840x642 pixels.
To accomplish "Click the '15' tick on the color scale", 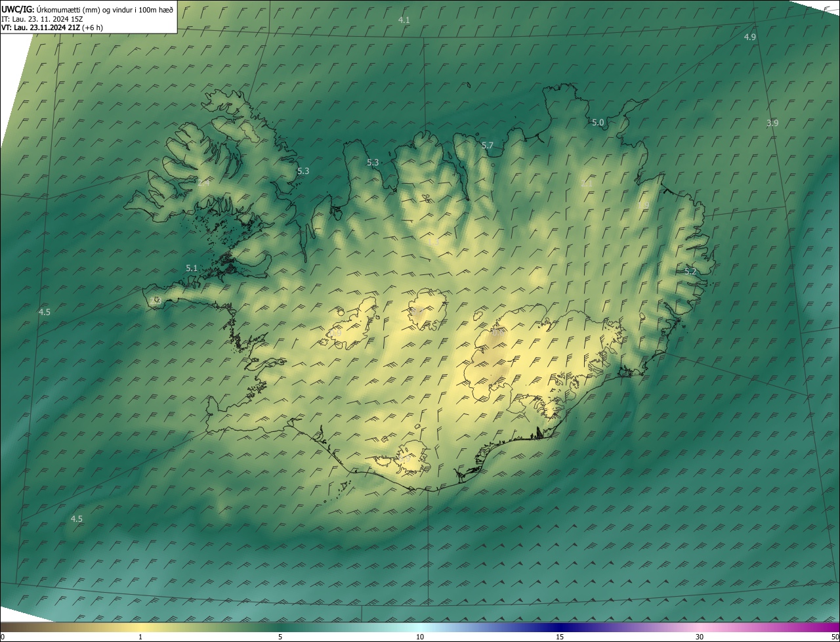I will (x=560, y=637).
